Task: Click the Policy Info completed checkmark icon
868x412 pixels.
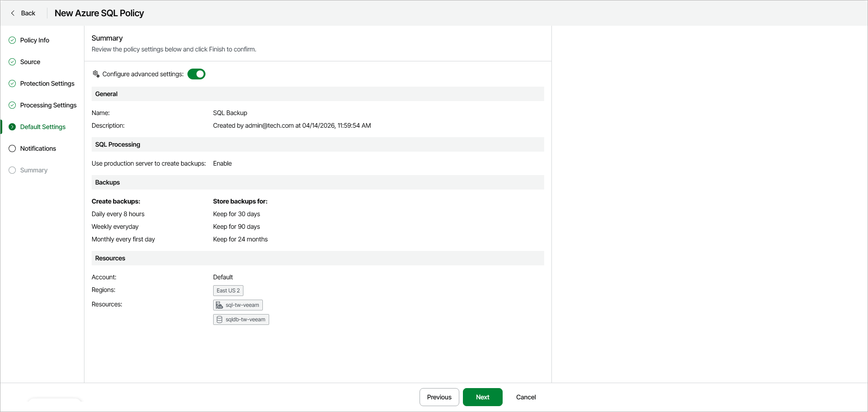Action: [12, 40]
